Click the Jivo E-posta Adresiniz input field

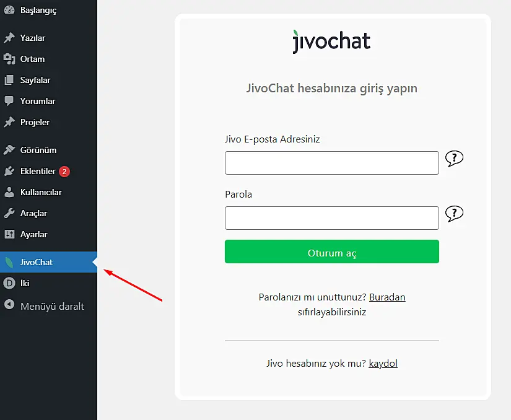[332, 163]
